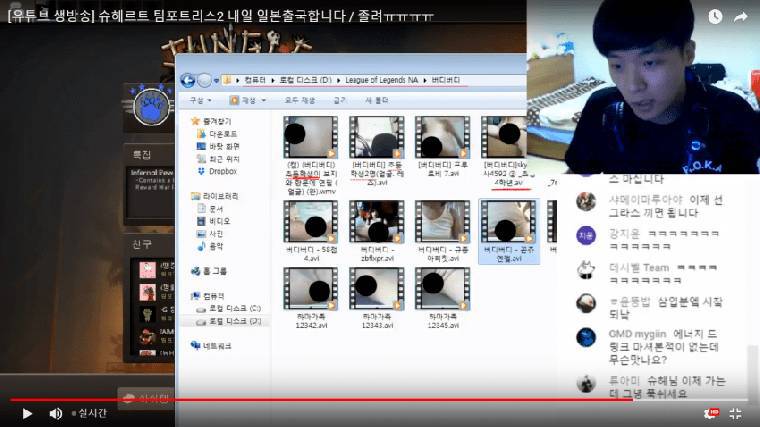Click the home group icon in sidebar
Viewport: 760px width, 427px height.
pyautogui.click(x=195, y=271)
